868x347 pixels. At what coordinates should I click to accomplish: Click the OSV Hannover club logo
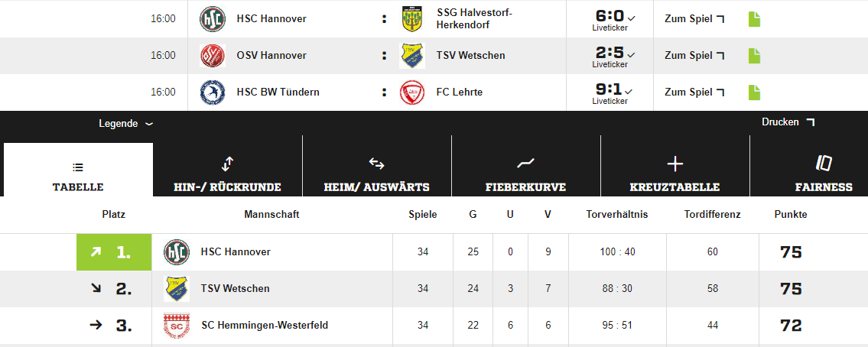[x=212, y=56]
